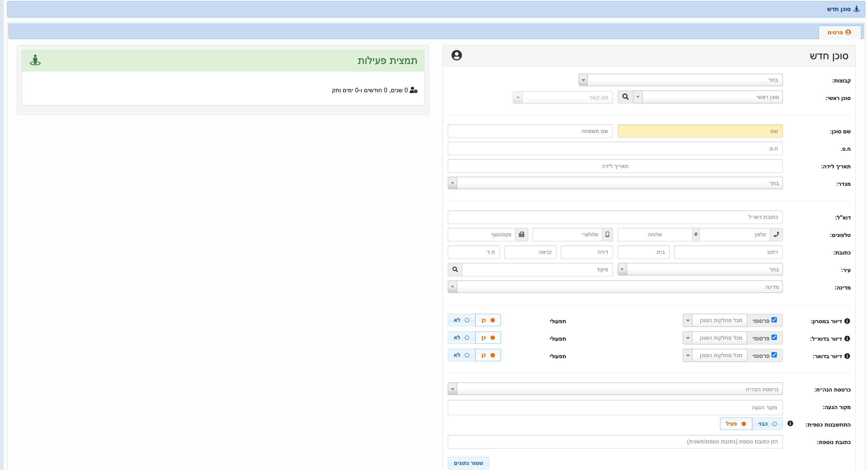The image size is (868, 470).
Task: Open the קבוצות dropdown
Action: click(681, 80)
